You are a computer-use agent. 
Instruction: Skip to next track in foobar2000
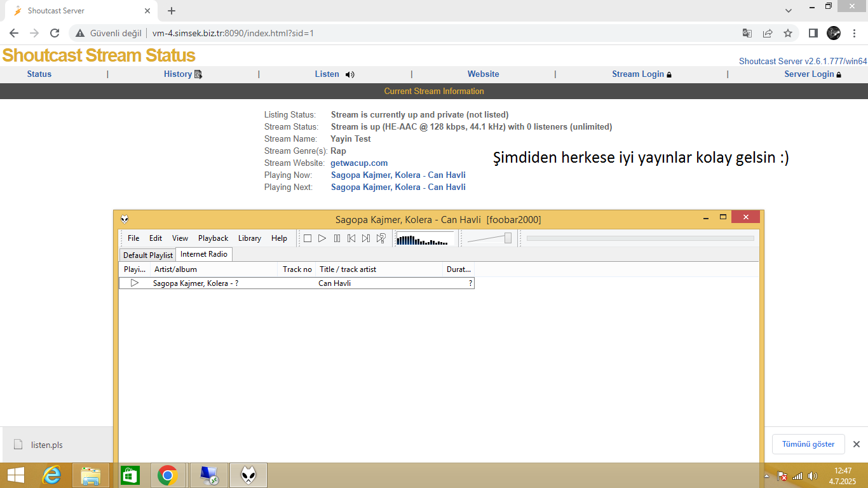pyautogui.click(x=366, y=238)
